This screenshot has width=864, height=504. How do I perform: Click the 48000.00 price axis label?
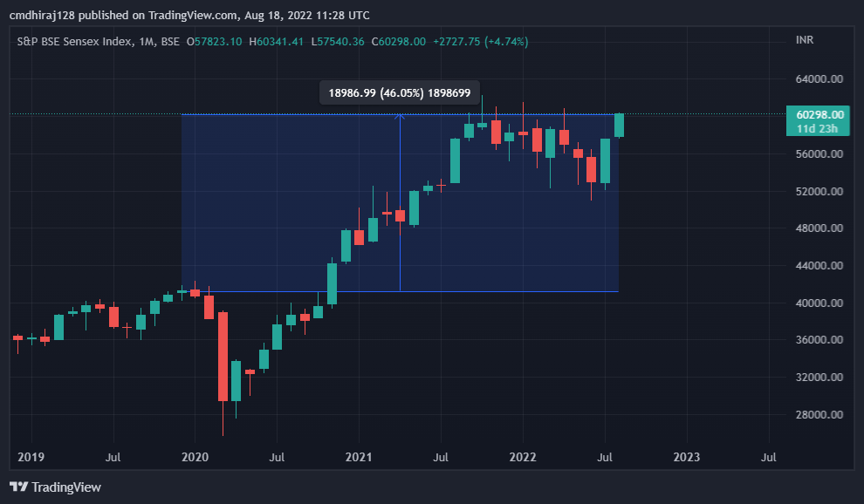pyautogui.click(x=819, y=228)
